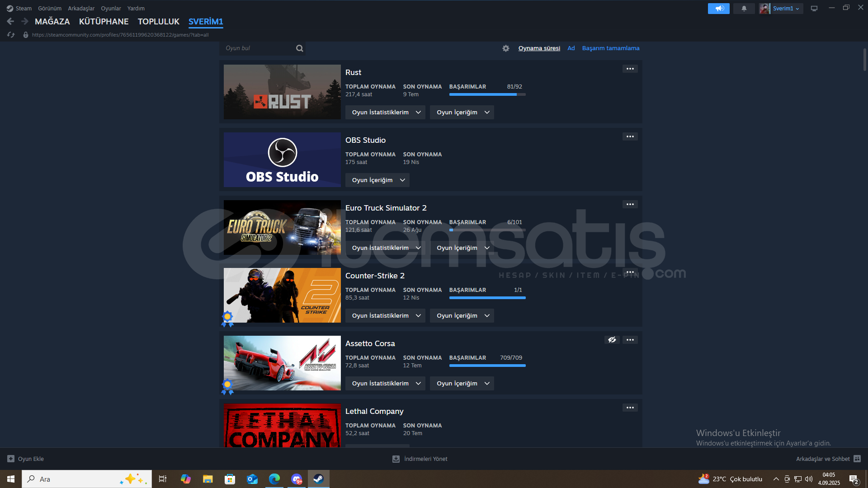Open Lethal Company three-dot options menu

click(x=630, y=408)
